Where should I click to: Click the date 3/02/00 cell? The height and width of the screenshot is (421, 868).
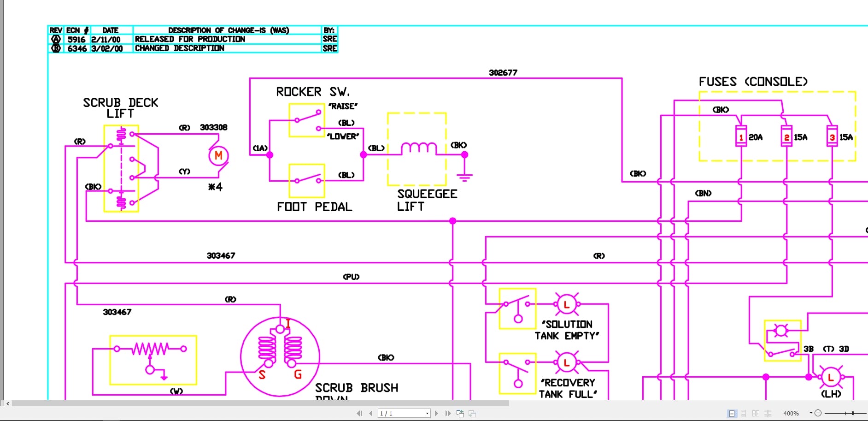point(107,48)
